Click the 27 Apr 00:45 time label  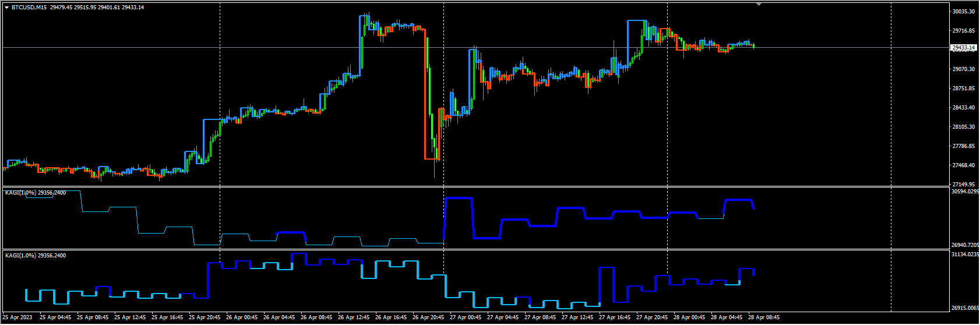[x=466, y=318]
